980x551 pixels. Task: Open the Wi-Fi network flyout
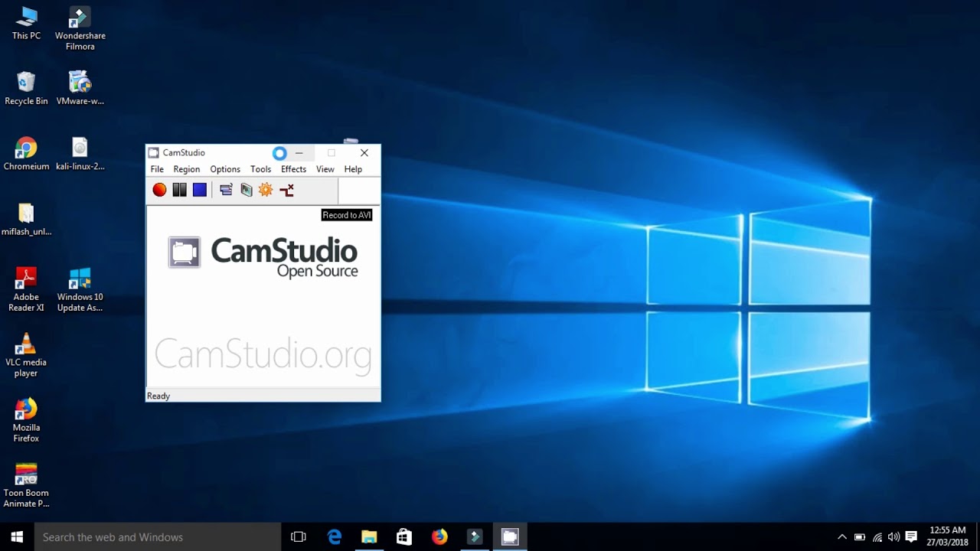877,537
